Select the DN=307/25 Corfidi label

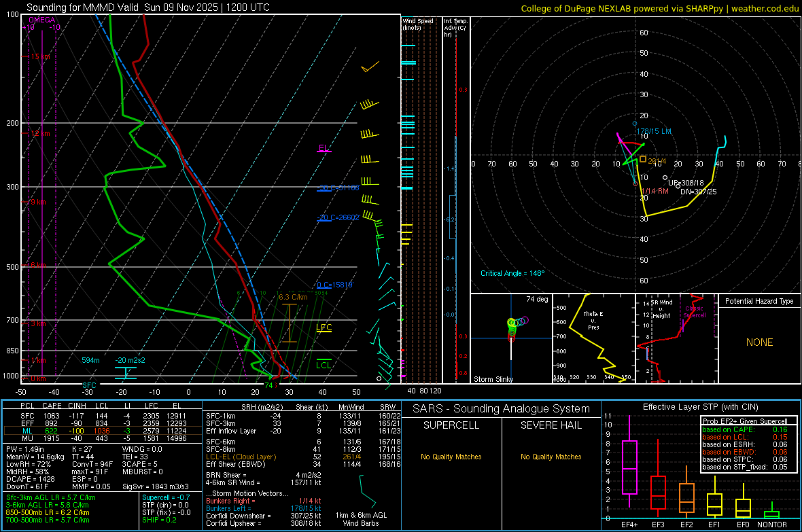[x=698, y=192]
